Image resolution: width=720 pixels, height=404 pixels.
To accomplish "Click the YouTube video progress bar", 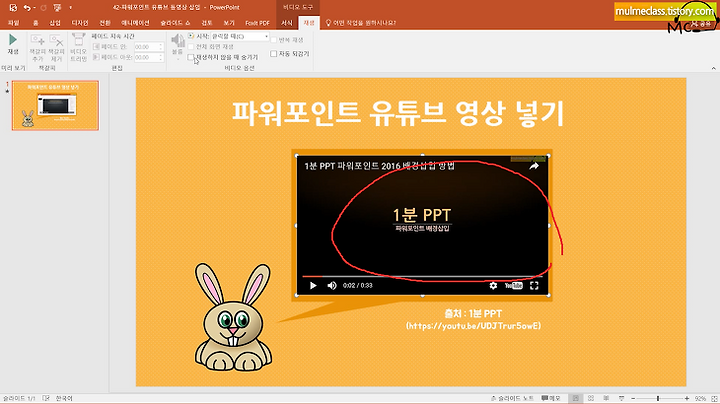I will pos(422,277).
